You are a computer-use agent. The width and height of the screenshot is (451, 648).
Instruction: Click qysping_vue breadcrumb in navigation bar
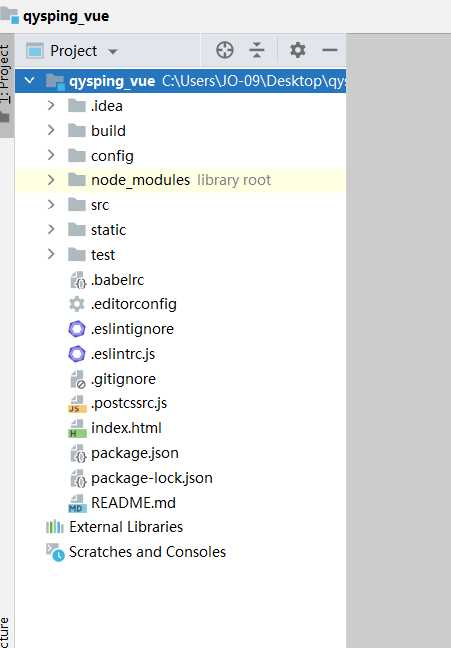(x=66, y=17)
